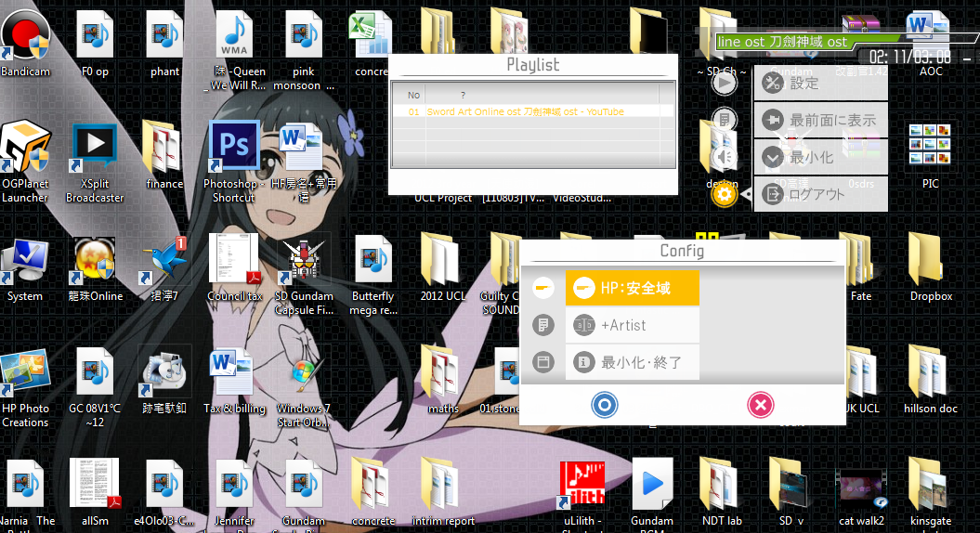The height and width of the screenshot is (533, 980).
Task: Open the blue bird shortcut with notification badge
Action: click(x=164, y=268)
